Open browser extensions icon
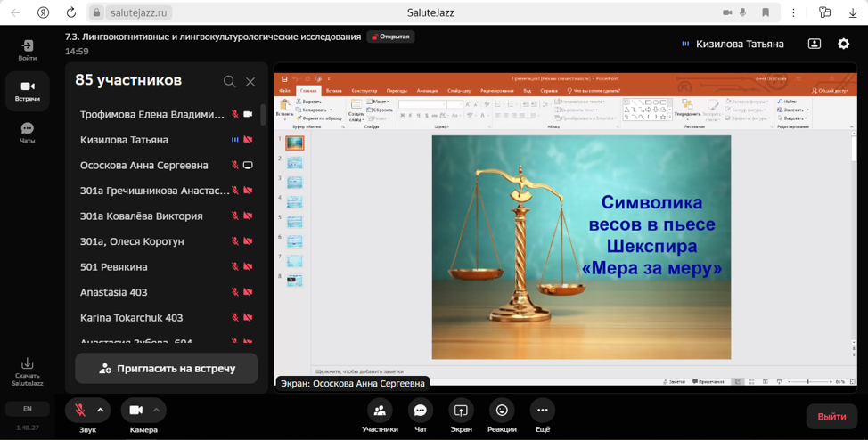This screenshot has width=868, height=440. (x=825, y=12)
